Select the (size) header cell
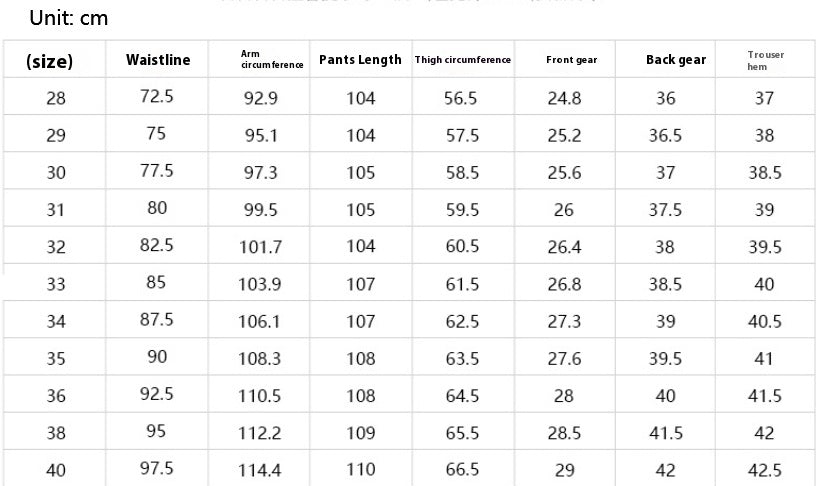This screenshot has width=816, height=486. (x=49, y=61)
